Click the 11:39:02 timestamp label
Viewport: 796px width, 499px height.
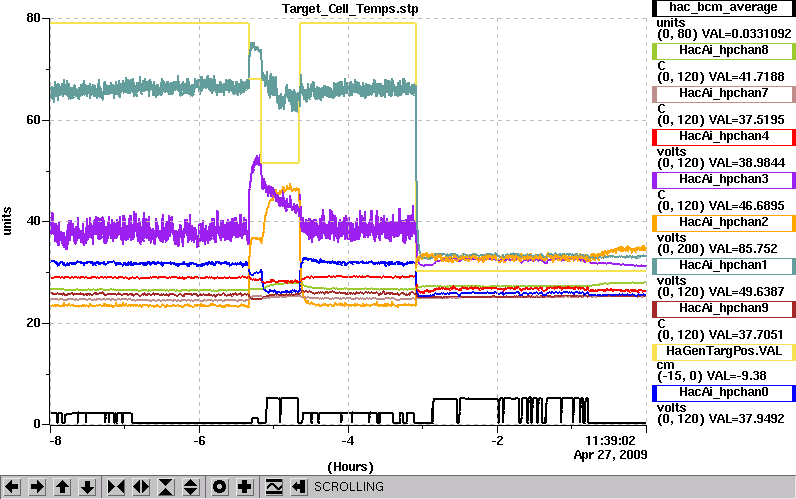tap(610, 441)
